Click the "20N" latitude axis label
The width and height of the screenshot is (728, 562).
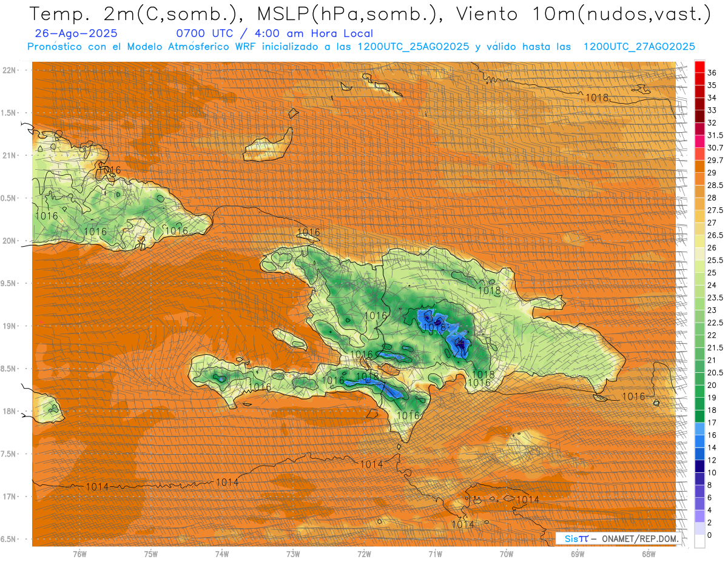9,241
